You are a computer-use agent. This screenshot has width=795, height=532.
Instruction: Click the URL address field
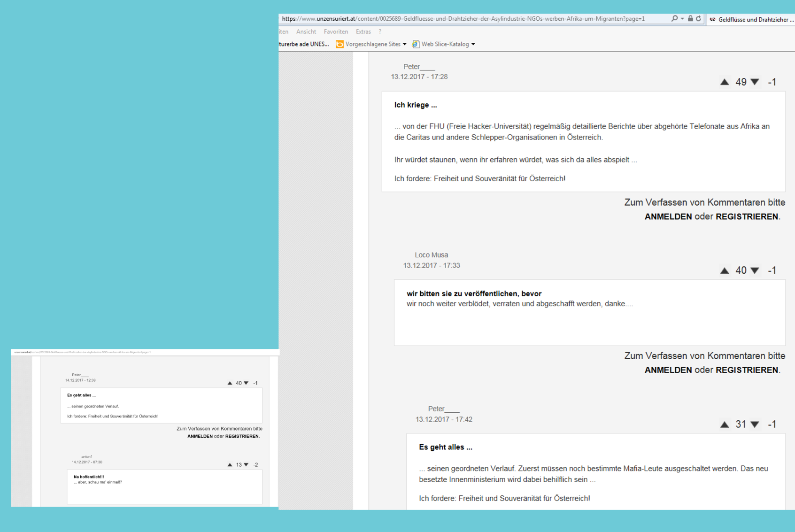tap(470, 19)
